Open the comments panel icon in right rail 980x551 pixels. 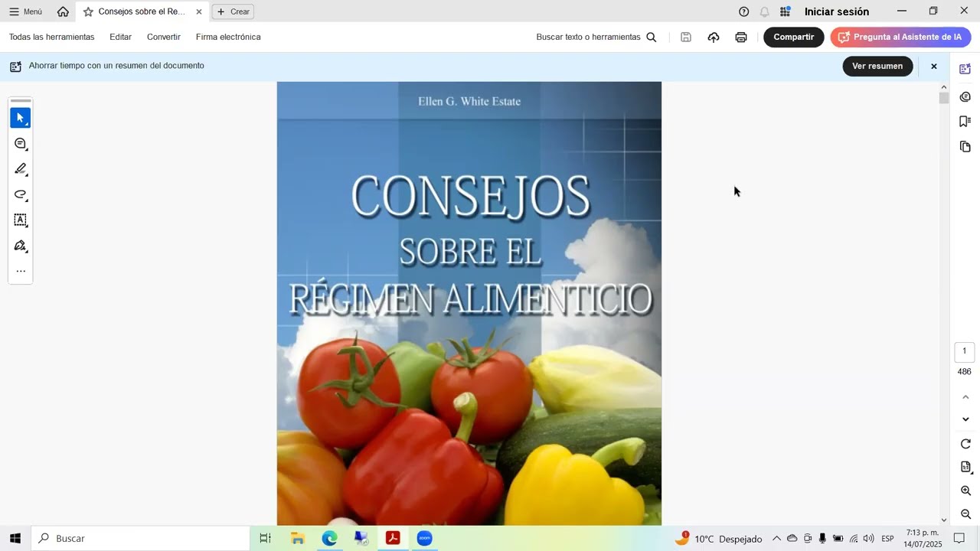point(965,96)
